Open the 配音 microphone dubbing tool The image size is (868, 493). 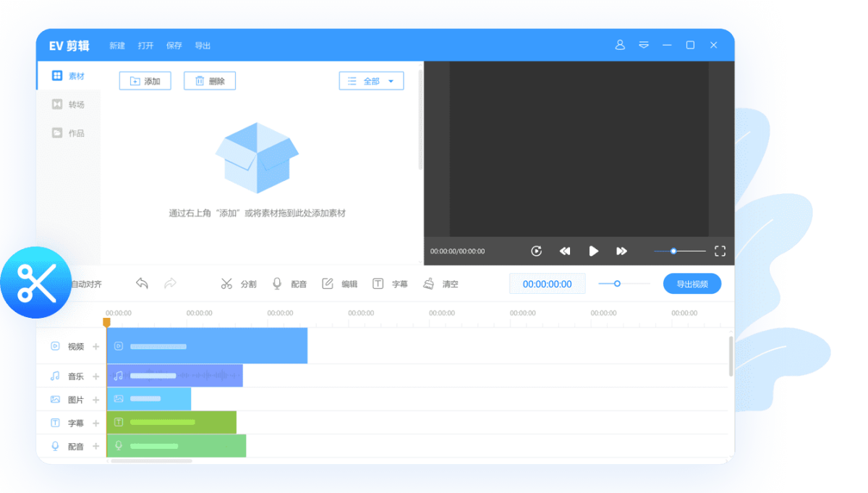(289, 284)
